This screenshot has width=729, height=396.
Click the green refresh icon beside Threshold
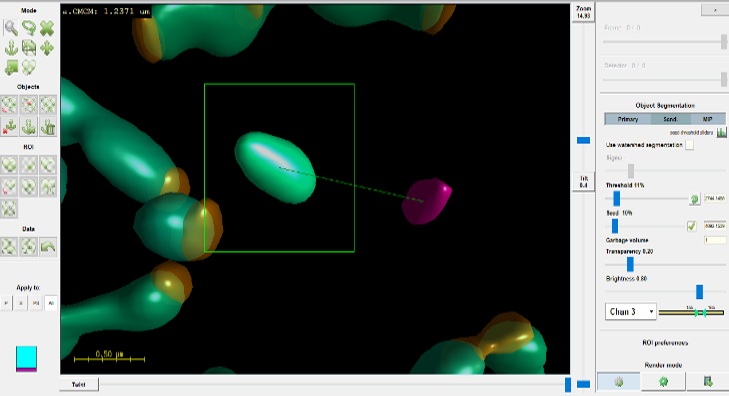pos(694,199)
